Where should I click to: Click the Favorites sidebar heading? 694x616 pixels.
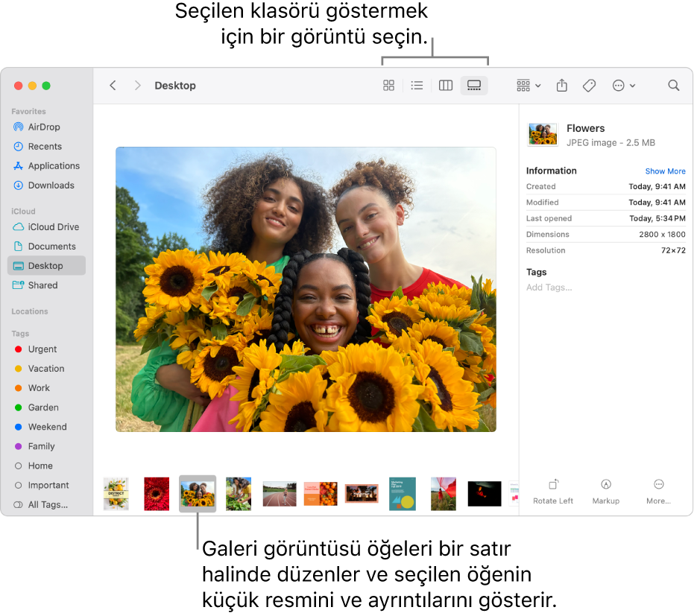coord(29,112)
